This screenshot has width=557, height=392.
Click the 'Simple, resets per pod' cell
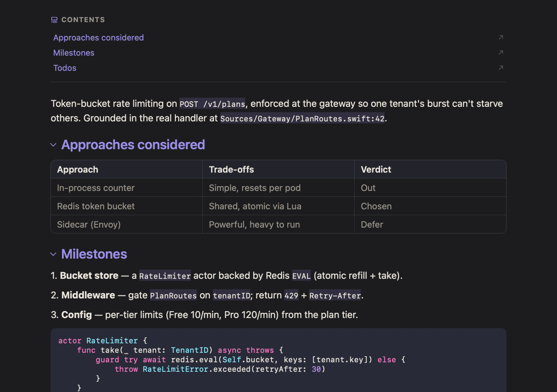(278, 188)
